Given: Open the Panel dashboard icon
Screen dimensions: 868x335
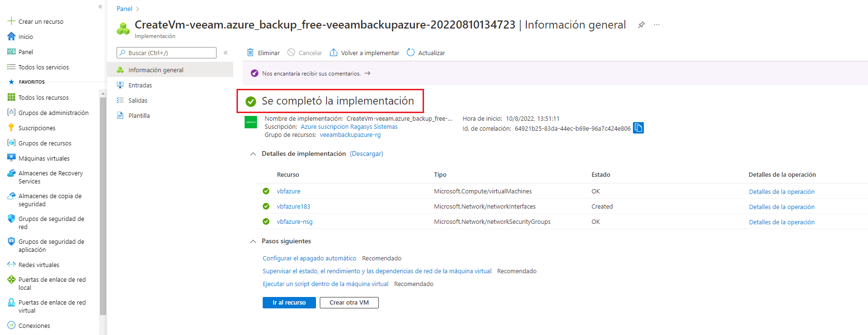Looking at the screenshot, I should pyautogui.click(x=11, y=51).
